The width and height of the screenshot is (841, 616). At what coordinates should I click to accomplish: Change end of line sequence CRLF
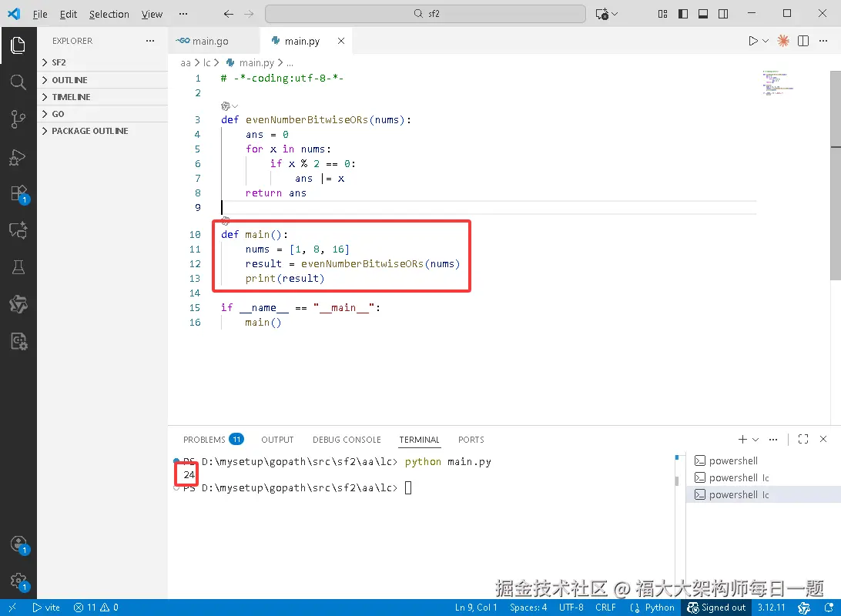point(605,608)
